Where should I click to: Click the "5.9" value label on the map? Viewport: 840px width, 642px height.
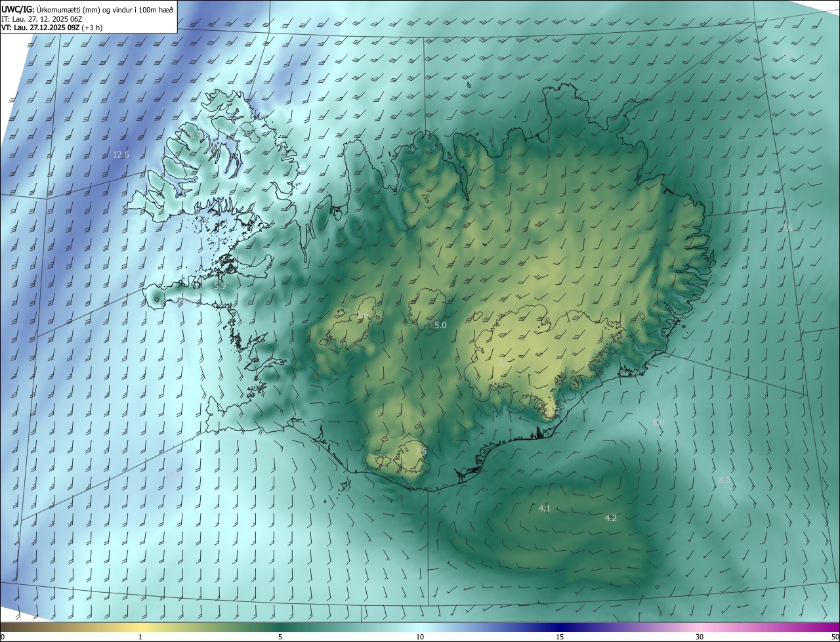point(220,286)
